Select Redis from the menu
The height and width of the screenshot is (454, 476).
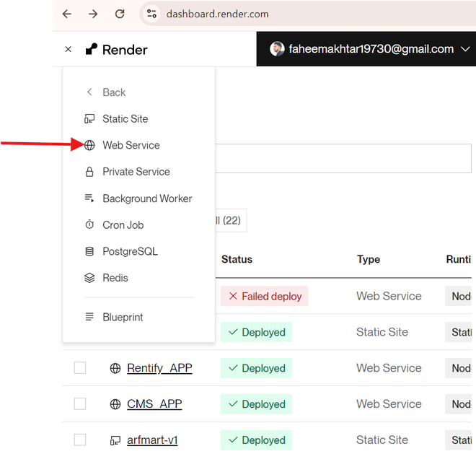(115, 278)
